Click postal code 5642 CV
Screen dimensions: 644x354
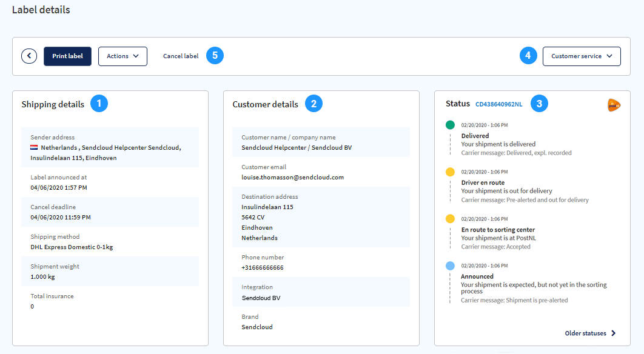point(253,217)
